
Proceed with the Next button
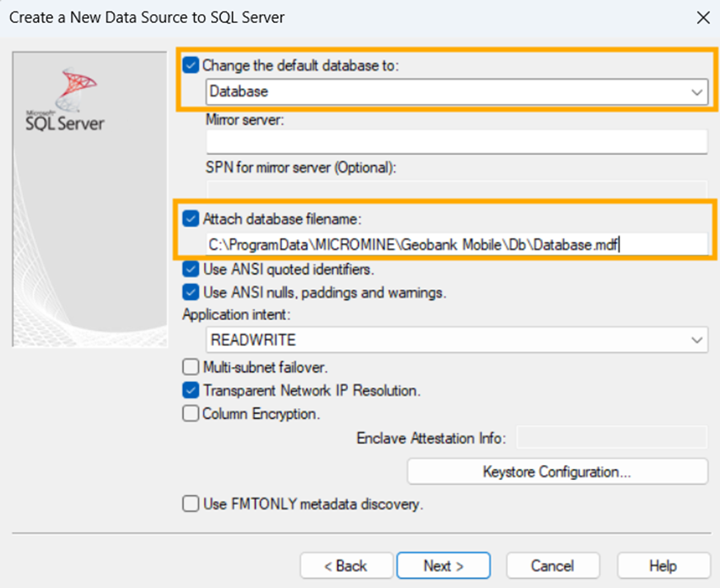[x=443, y=566]
